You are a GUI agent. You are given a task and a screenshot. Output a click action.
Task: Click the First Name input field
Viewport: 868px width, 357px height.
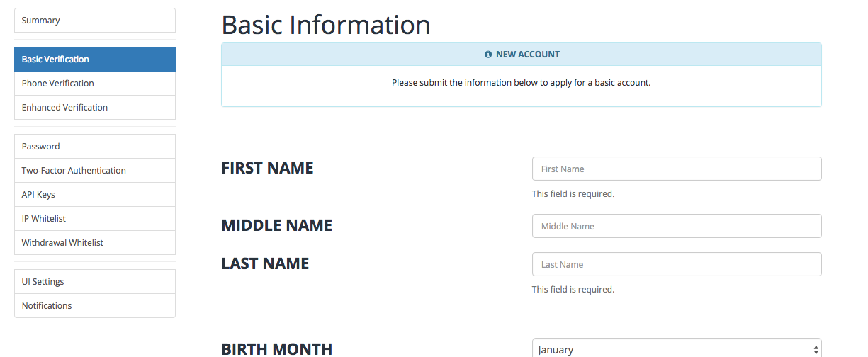click(676, 169)
